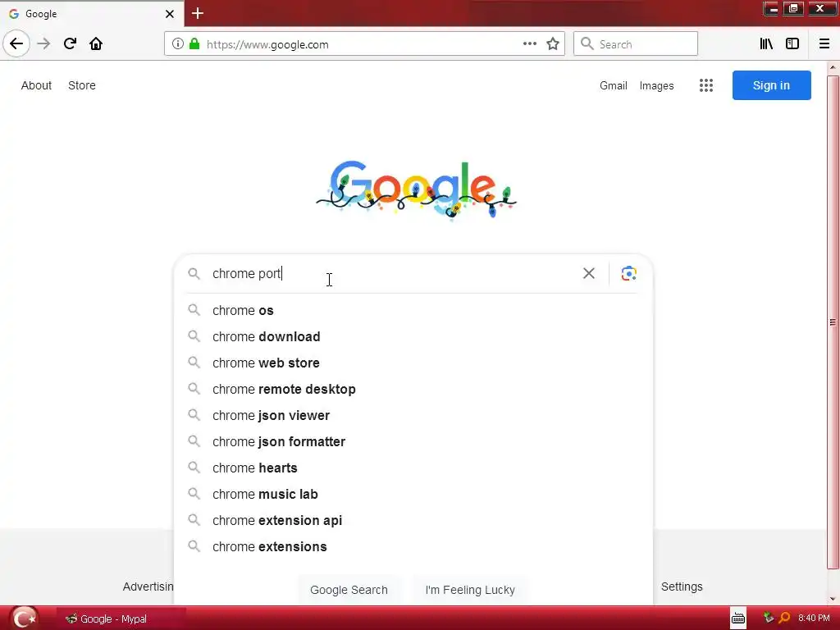Image resolution: width=840 pixels, height=630 pixels.
Task: Close the Google tab
Action: (169, 14)
